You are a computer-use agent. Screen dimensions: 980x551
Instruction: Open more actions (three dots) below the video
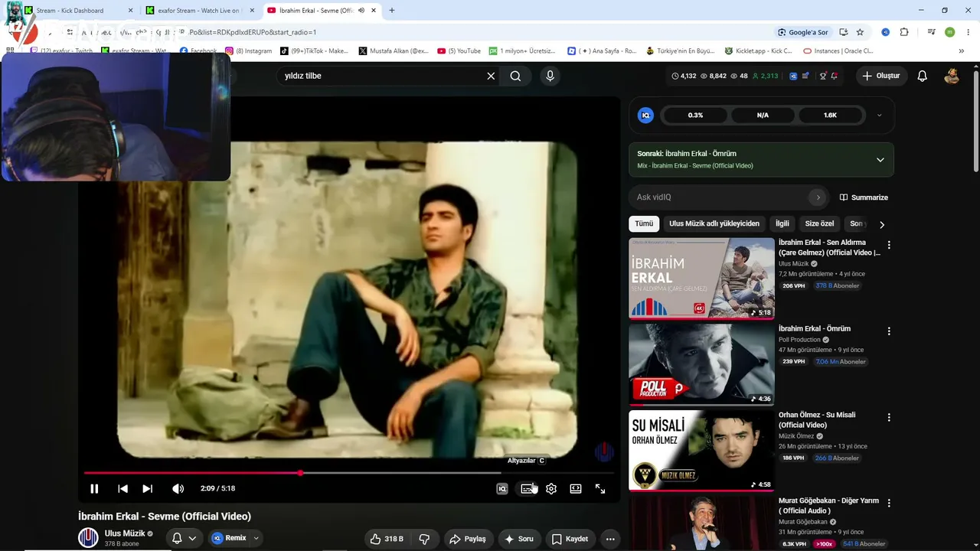610,539
